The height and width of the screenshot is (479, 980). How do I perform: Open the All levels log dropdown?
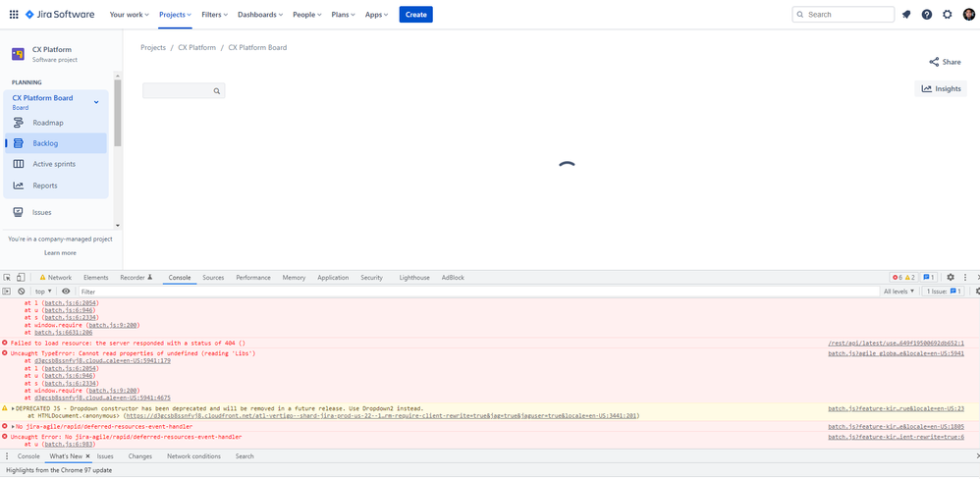click(x=898, y=291)
